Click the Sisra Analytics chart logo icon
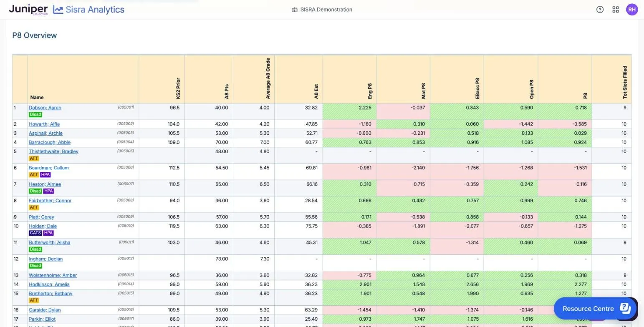The image size is (644, 327). click(58, 10)
